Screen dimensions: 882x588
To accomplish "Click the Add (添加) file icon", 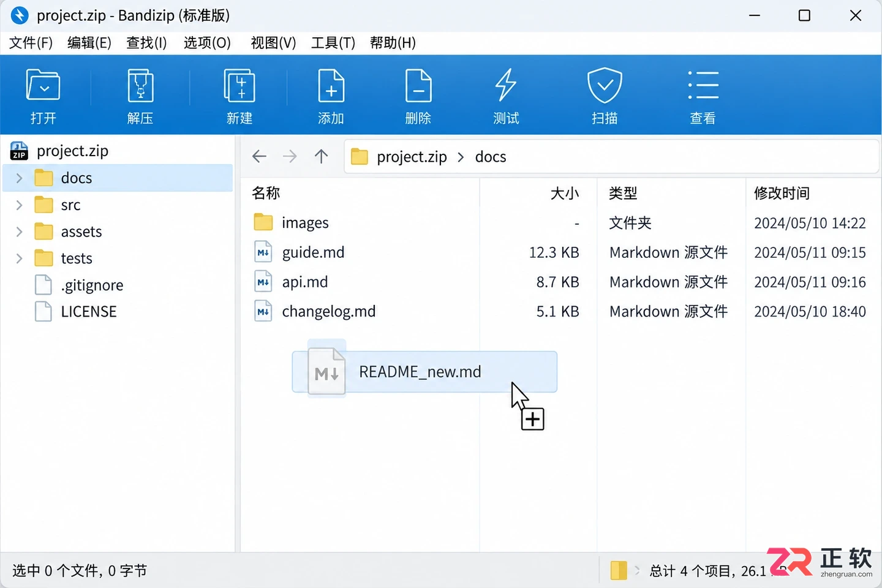I will pyautogui.click(x=331, y=85).
